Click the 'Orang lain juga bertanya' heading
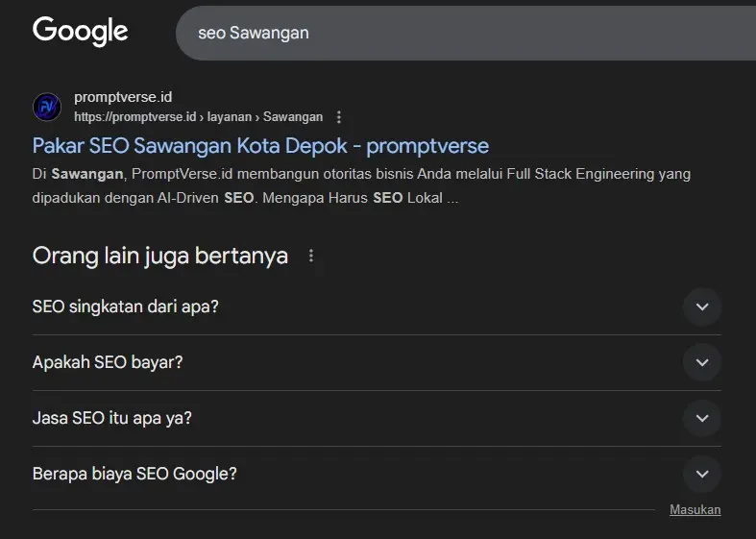Image resolution: width=756 pixels, height=539 pixels. tap(160, 256)
